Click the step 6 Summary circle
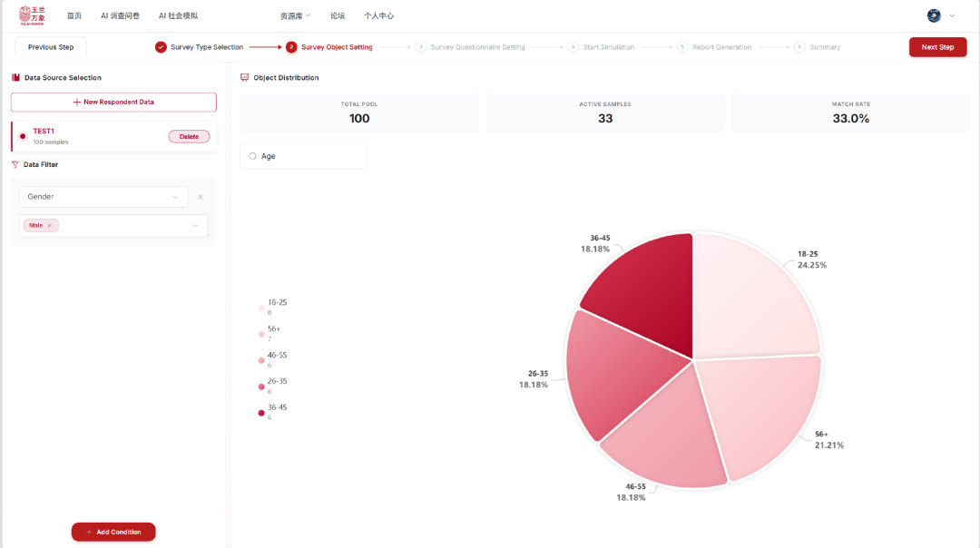The width and height of the screenshot is (980, 548). coord(799,47)
